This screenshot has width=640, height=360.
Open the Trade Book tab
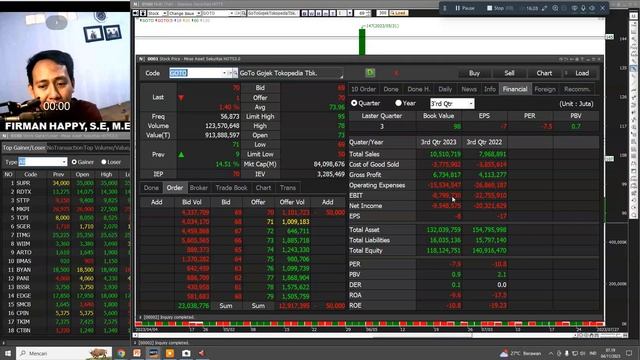231,188
